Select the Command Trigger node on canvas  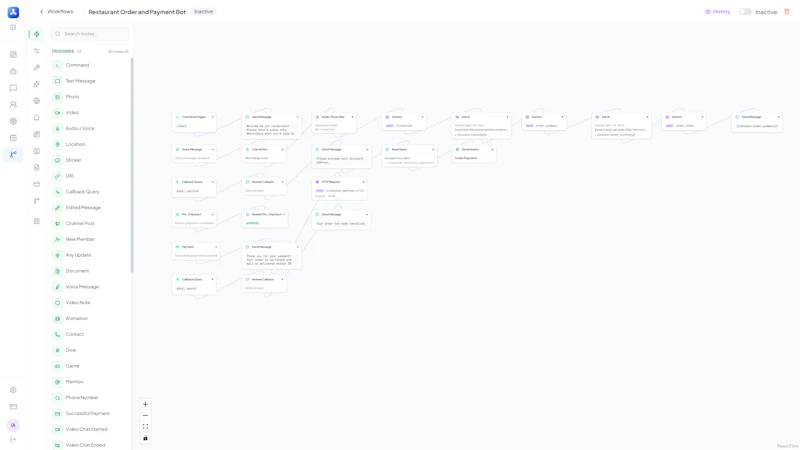click(x=194, y=122)
